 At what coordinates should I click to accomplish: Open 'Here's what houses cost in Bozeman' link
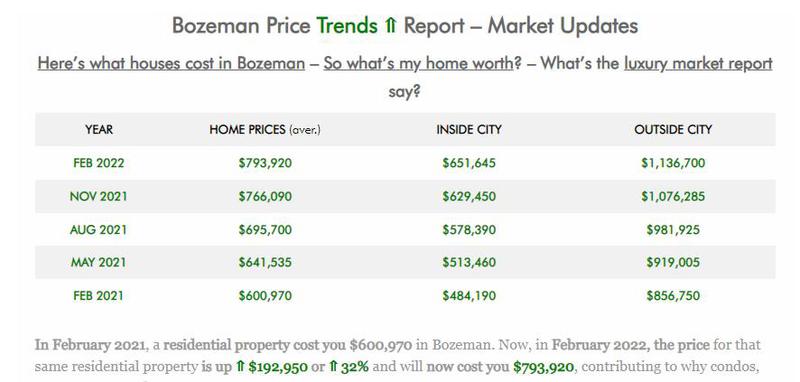(x=171, y=64)
